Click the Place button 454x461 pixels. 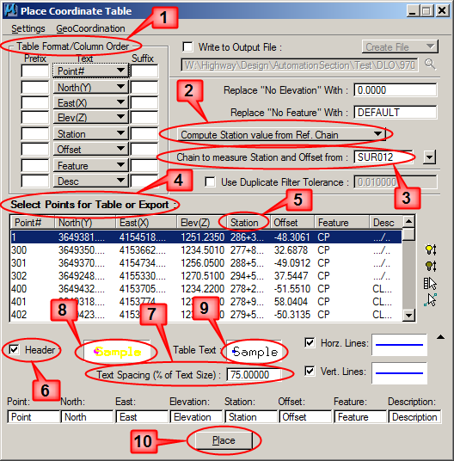tap(223, 440)
